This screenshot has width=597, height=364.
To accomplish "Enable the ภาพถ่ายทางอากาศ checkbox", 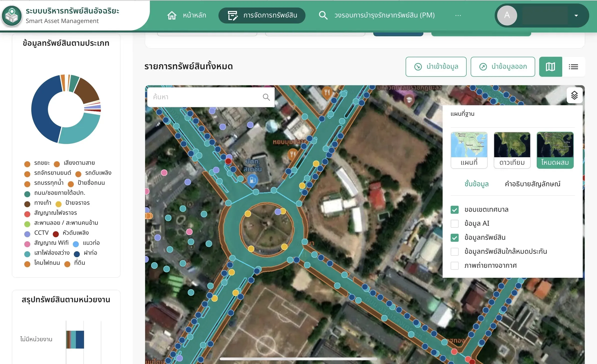I will point(455,265).
